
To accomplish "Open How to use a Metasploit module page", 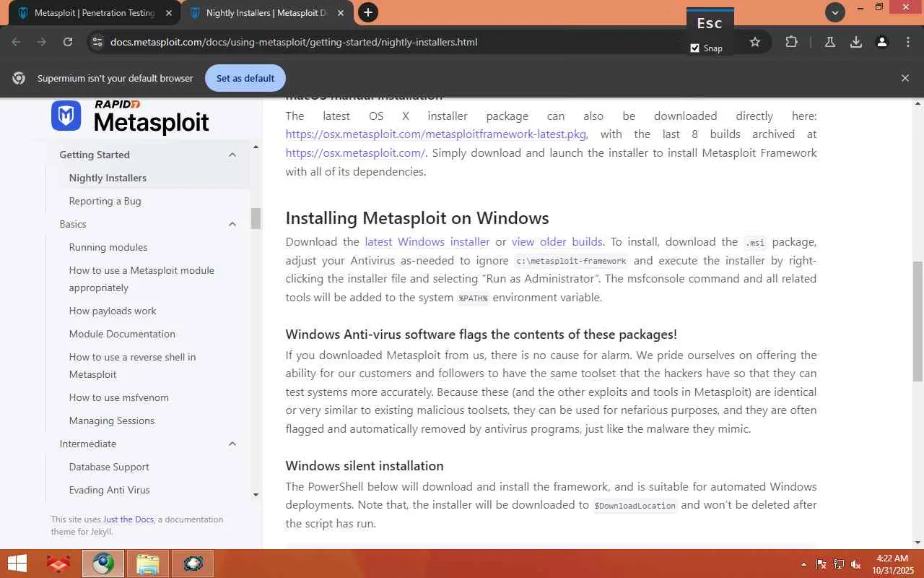I will [141, 279].
